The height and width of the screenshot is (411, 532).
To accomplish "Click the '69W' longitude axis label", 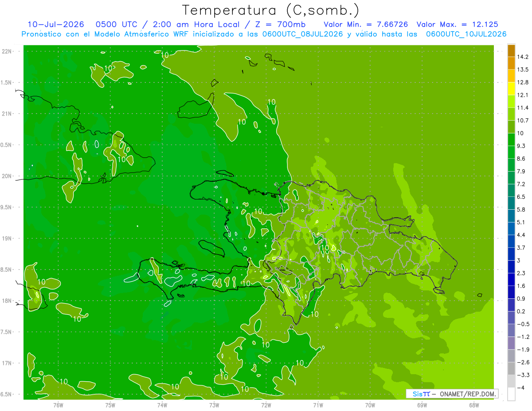I will tap(422, 406).
